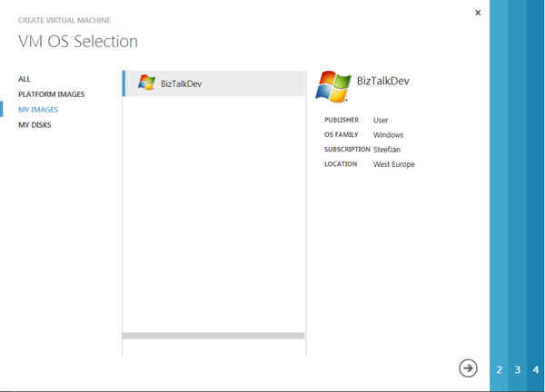Click the next arrow button
This screenshot has width=545, height=392.
pyautogui.click(x=468, y=367)
